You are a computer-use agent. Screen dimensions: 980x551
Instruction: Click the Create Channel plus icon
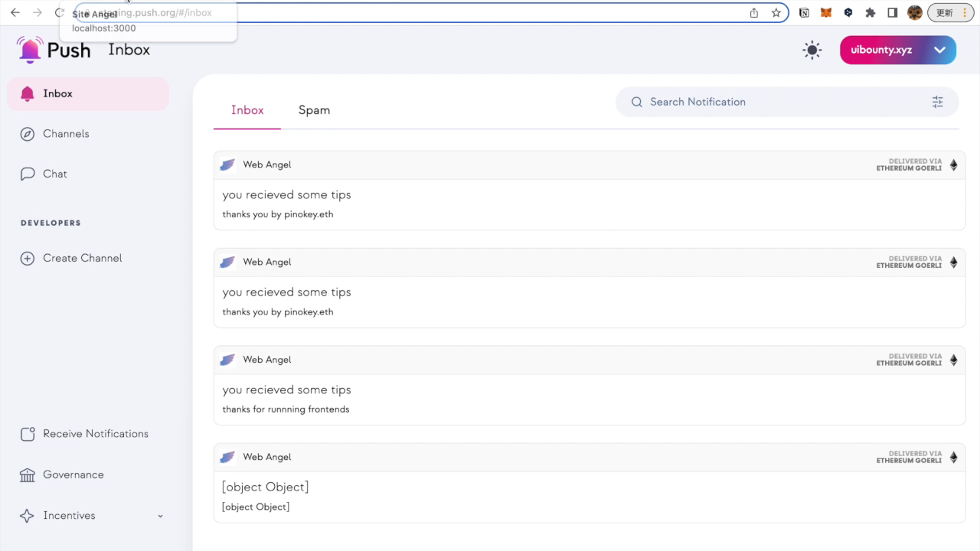click(x=28, y=259)
